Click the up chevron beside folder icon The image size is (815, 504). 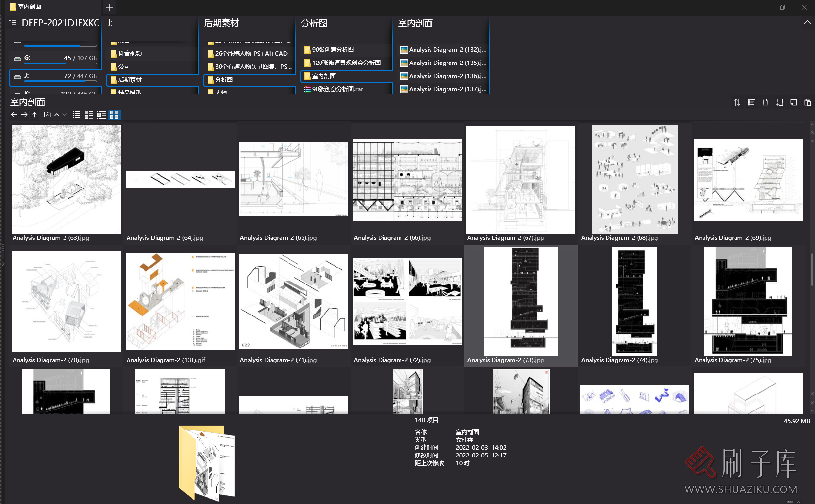tap(57, 115)
